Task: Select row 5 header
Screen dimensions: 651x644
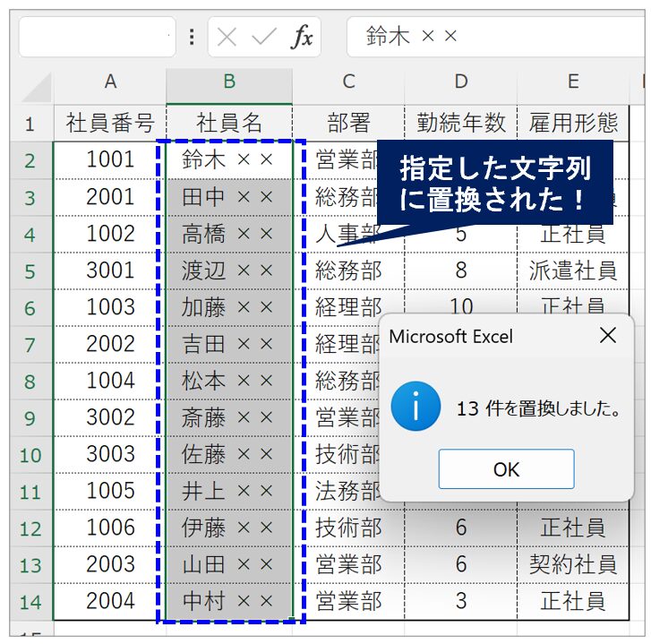Action: 30,271
